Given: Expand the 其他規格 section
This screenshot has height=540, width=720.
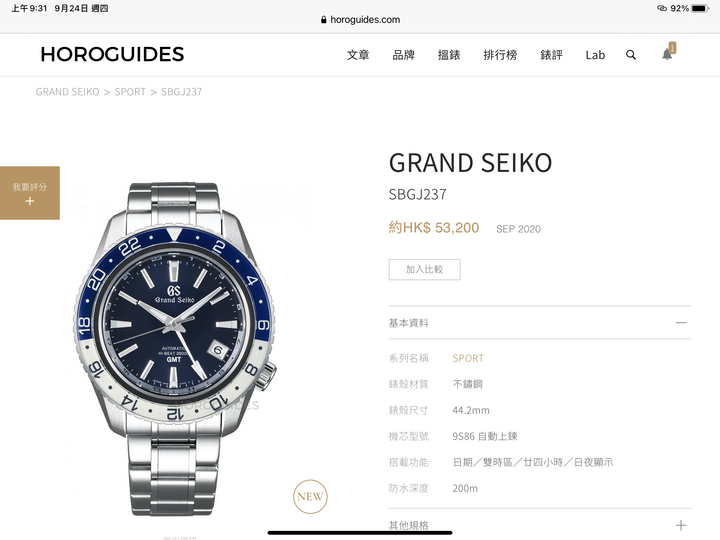Looking at the screenshot, I should [x=681, y=525].
